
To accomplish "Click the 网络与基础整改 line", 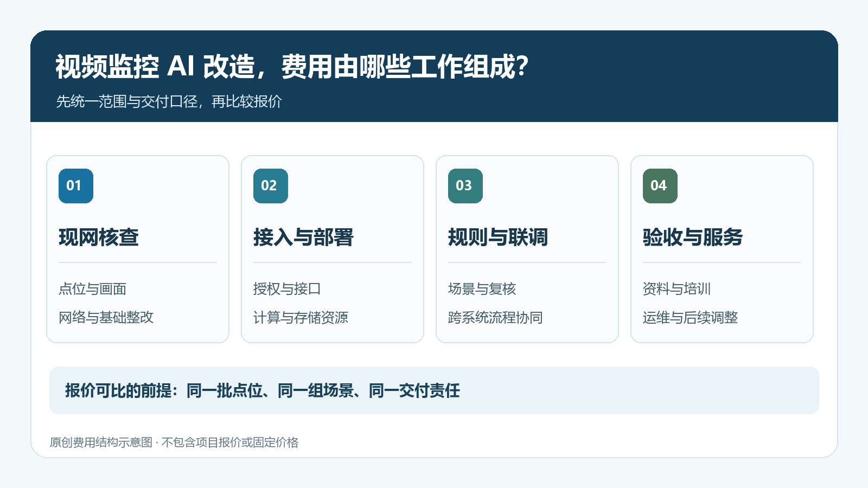I will 106,317.
